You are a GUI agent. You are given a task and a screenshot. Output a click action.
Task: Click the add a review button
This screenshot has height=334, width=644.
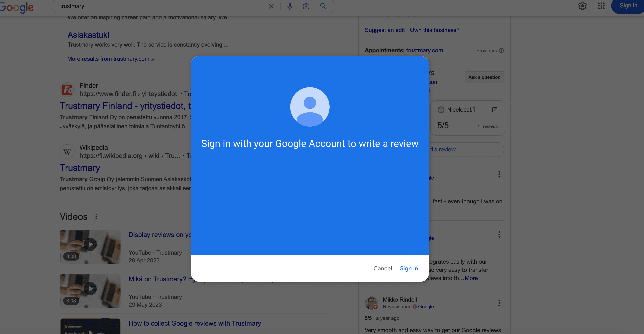466,150
